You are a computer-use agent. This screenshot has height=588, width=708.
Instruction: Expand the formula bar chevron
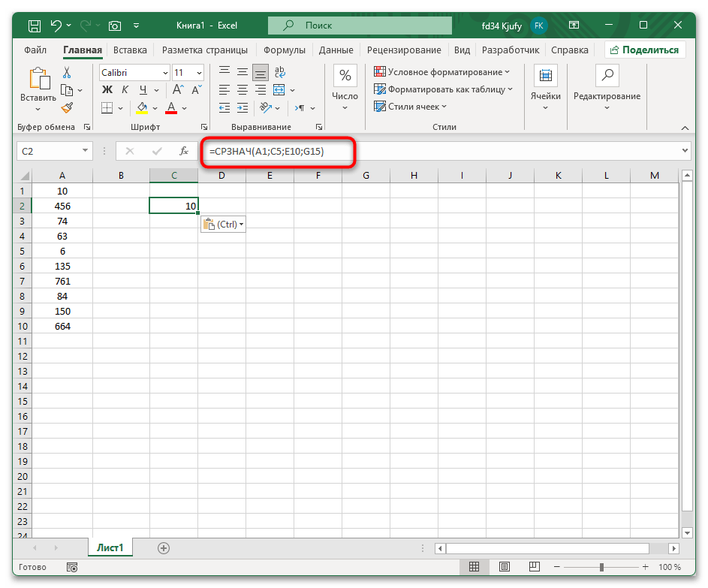(x=685, y=150)
